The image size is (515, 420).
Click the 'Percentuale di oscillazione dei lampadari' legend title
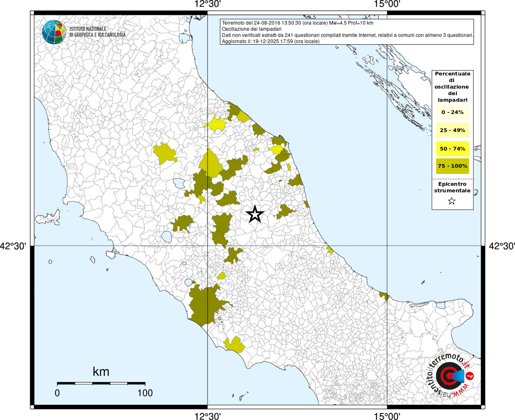click(452, 87)
